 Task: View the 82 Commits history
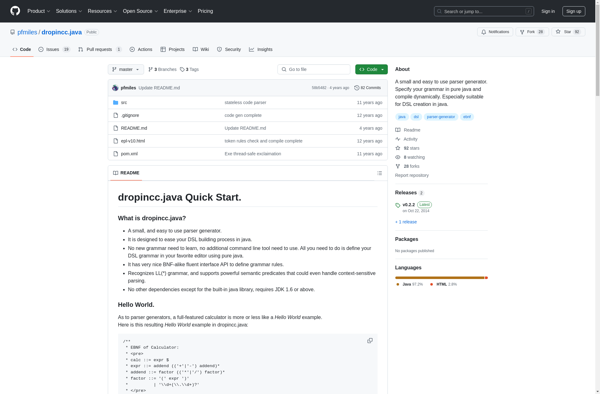click(x=367, y=88)
